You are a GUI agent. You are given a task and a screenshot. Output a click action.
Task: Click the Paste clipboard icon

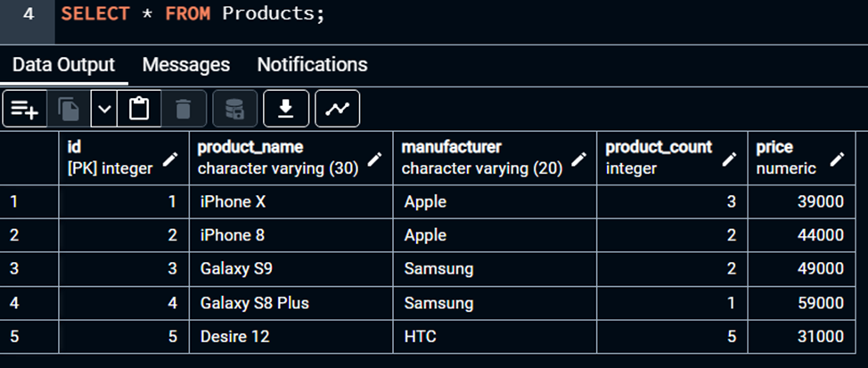coord(139,109)
